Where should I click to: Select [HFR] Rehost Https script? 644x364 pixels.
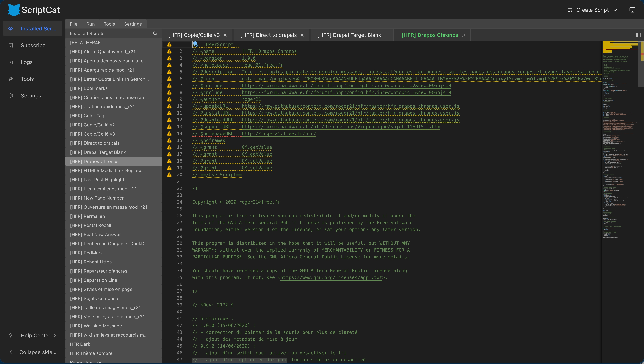tap(114, 262)
